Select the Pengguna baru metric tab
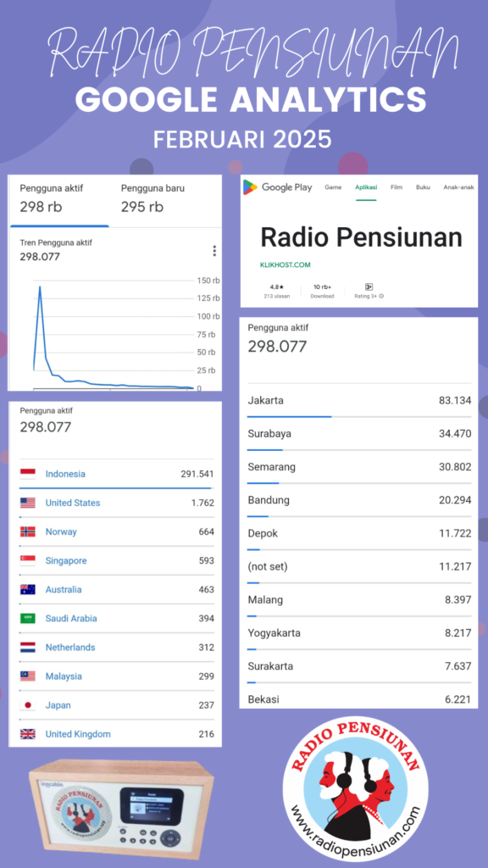 (x=153, y=200)
